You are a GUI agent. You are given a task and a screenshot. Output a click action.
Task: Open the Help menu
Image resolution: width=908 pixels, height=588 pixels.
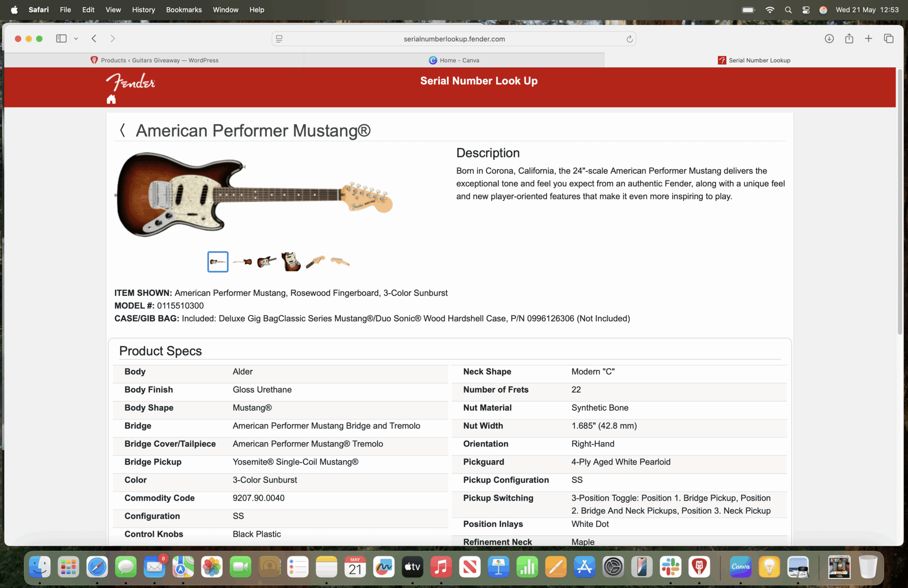(x=257, y=10)
